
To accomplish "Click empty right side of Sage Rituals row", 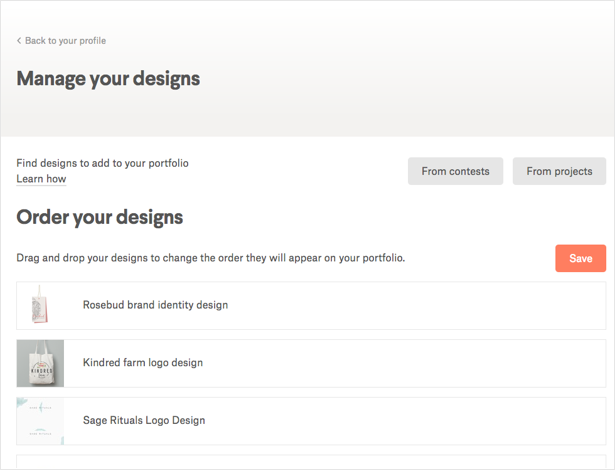I will [450, 421].
